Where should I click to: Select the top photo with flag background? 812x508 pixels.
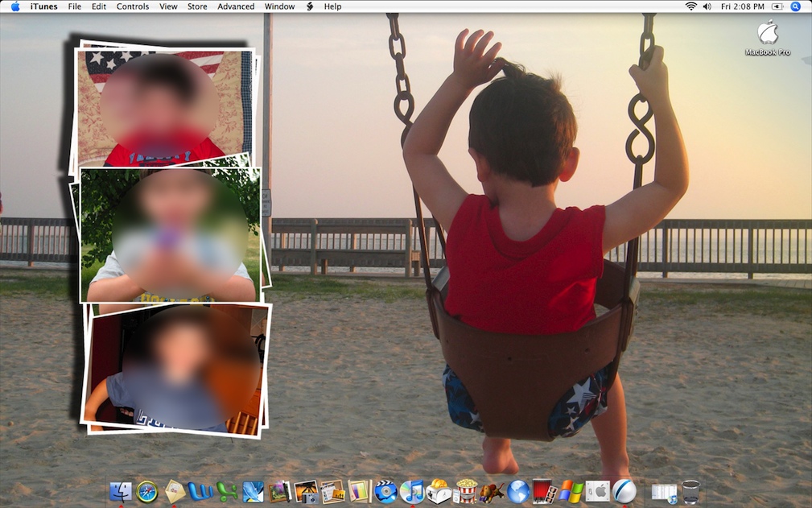163,107
